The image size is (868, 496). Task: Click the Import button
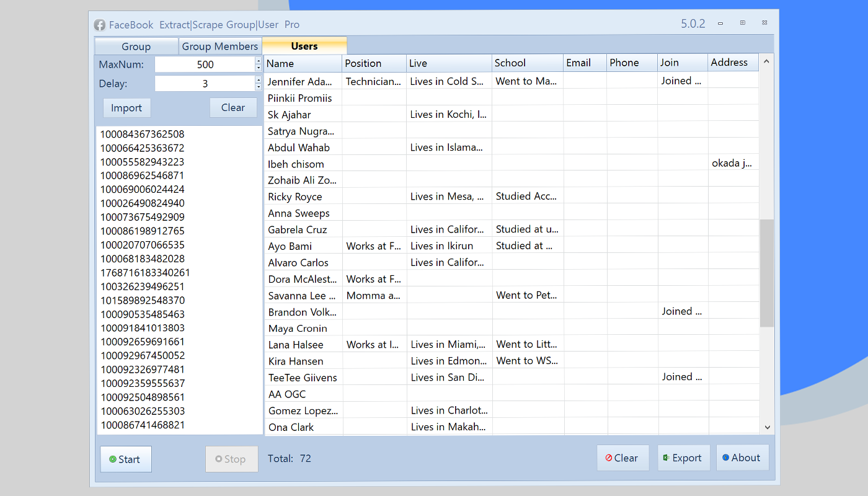(x=126, y=108)
